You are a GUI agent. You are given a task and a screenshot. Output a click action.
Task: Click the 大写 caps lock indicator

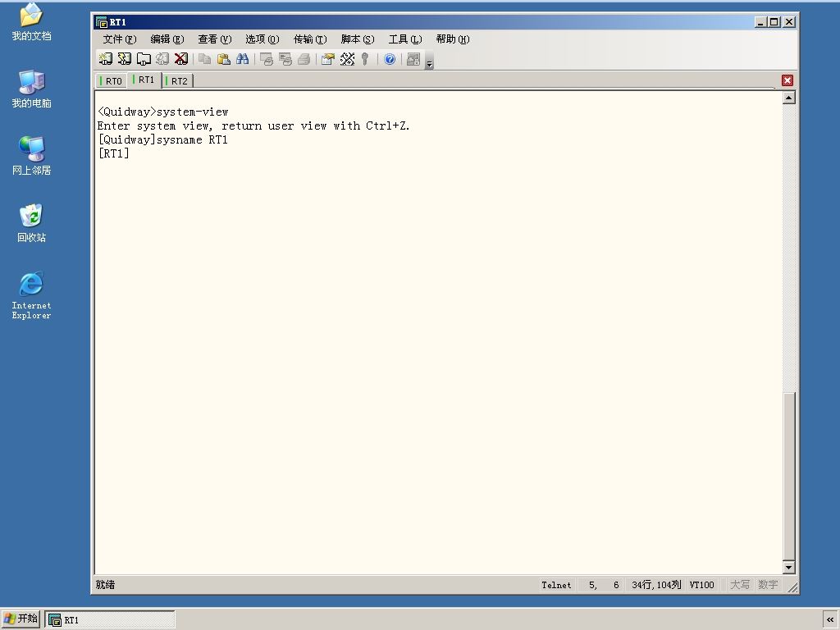coord(740,585)
